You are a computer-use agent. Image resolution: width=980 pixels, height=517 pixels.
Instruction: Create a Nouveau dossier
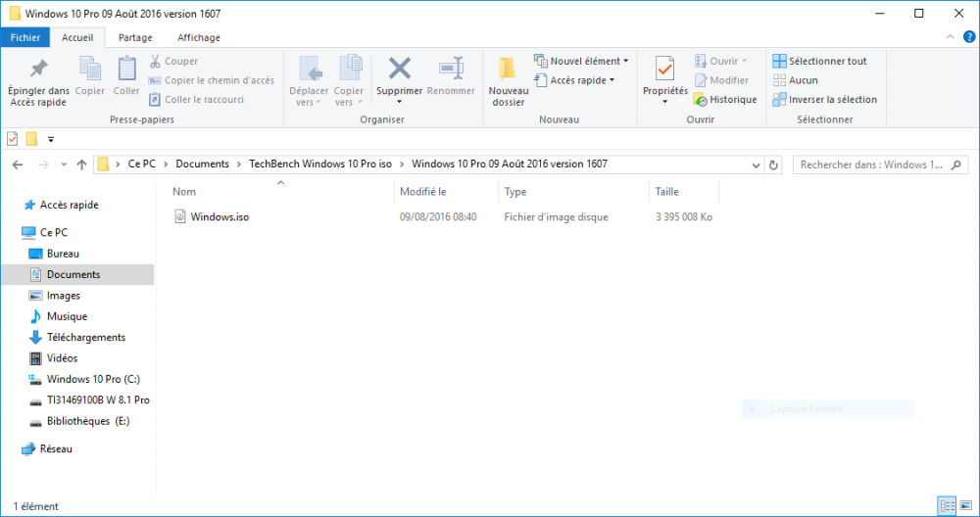pos(508,81)
